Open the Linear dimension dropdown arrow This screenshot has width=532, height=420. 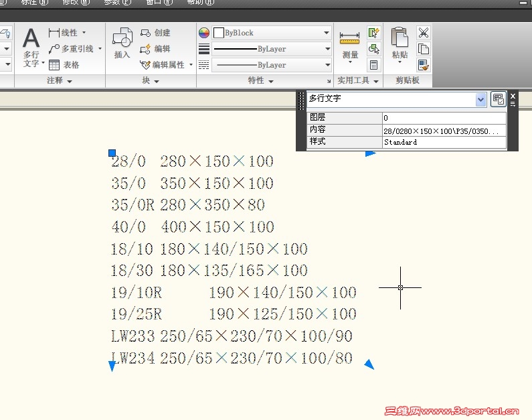point(84,33)
